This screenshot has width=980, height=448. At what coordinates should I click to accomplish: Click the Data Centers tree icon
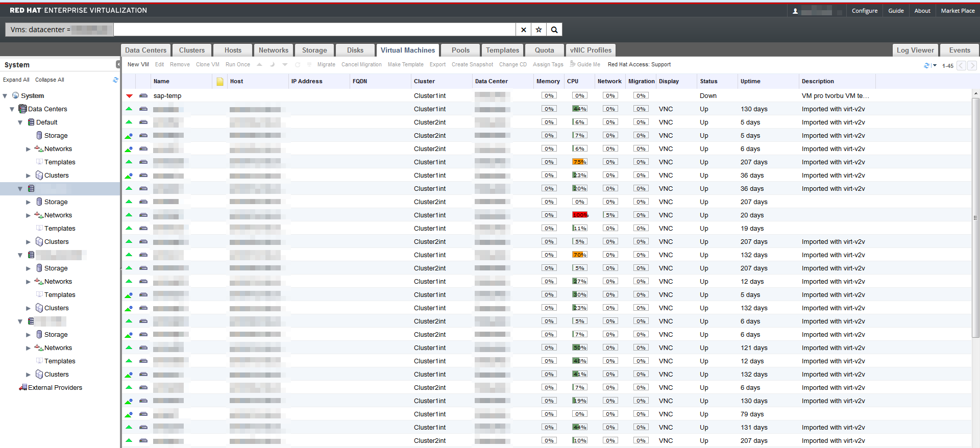point(22,109)
